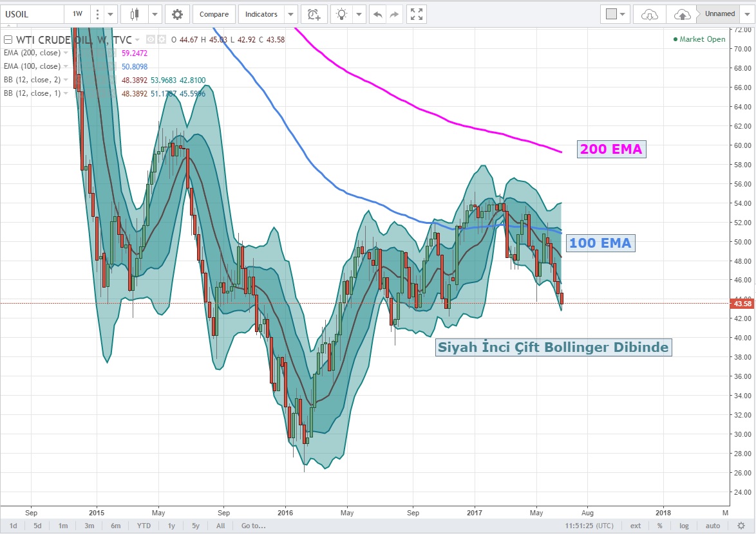Open chart properties gear in top toolbar
756x534 pixels.
(x=177, y=14)
